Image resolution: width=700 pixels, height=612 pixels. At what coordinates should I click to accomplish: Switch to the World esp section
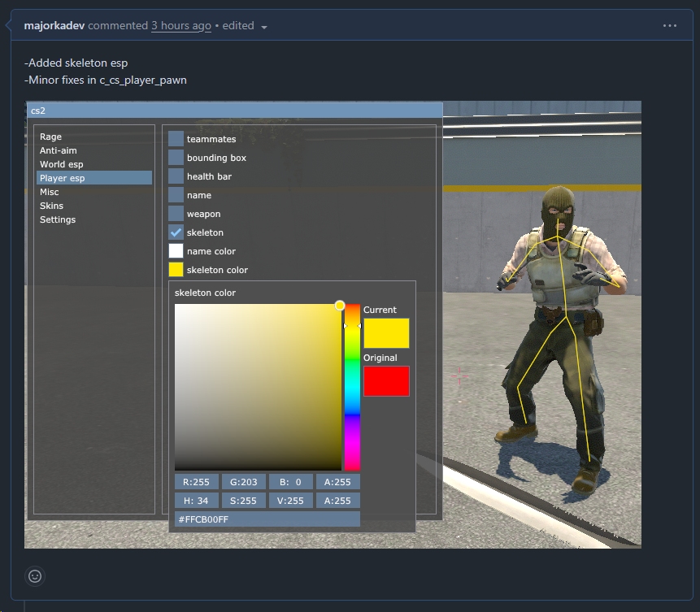click(x=62, y=164)
